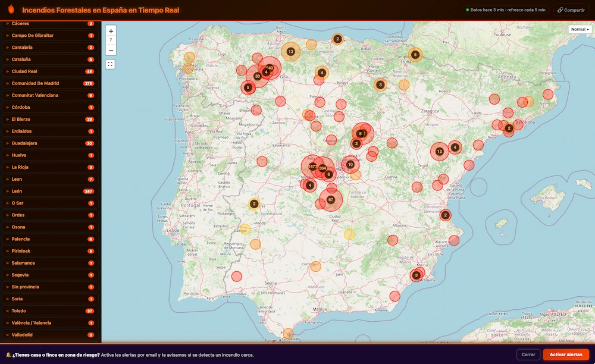The image size is (595, 364).
Task: Open the Normal map style dropdown
Action: 580,29
